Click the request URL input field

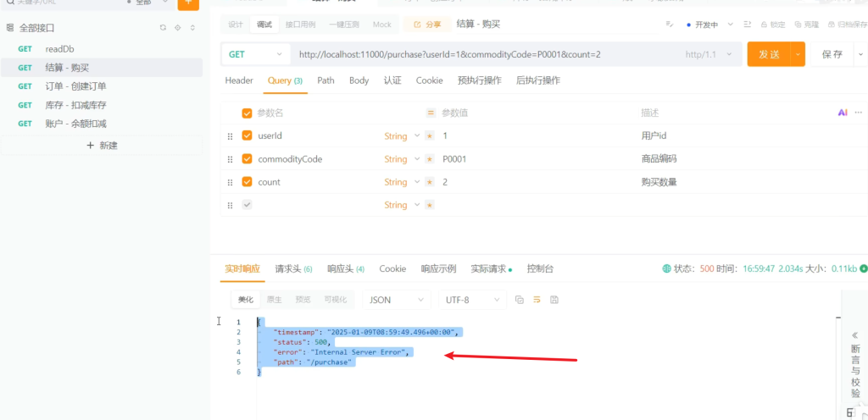[483, 54]
